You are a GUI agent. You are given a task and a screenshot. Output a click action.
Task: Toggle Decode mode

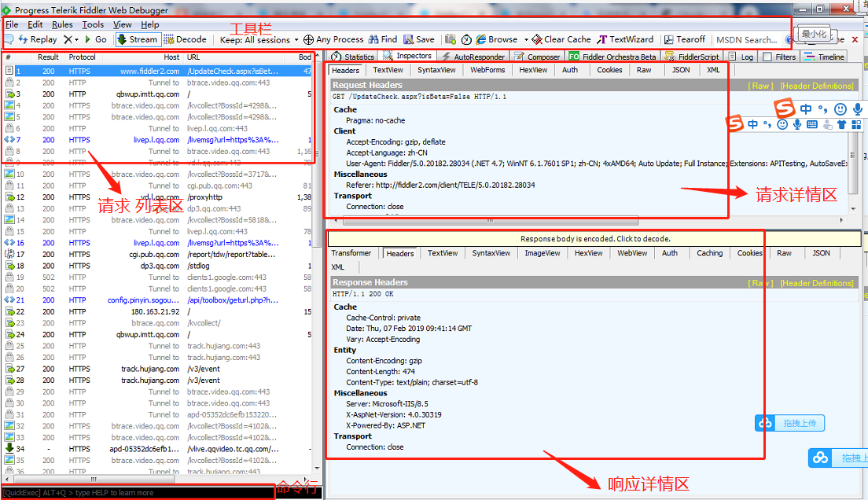click(185, 39)
